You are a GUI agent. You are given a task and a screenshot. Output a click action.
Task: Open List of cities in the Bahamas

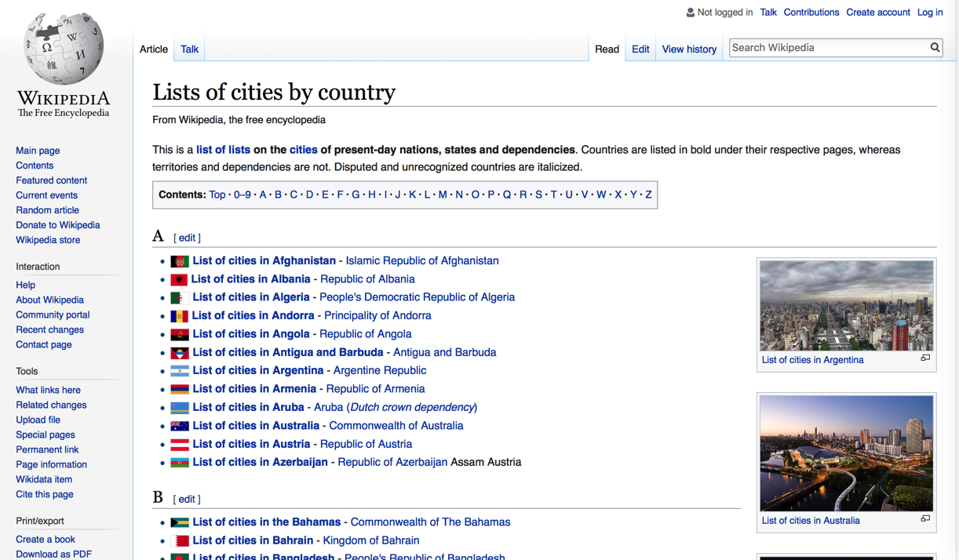click(x=267, y=522)
